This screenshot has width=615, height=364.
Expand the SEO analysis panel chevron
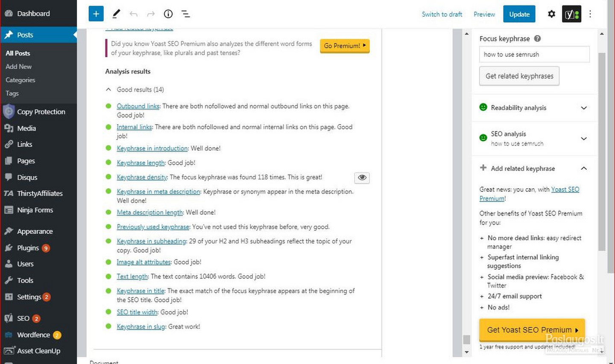(584, 139)
